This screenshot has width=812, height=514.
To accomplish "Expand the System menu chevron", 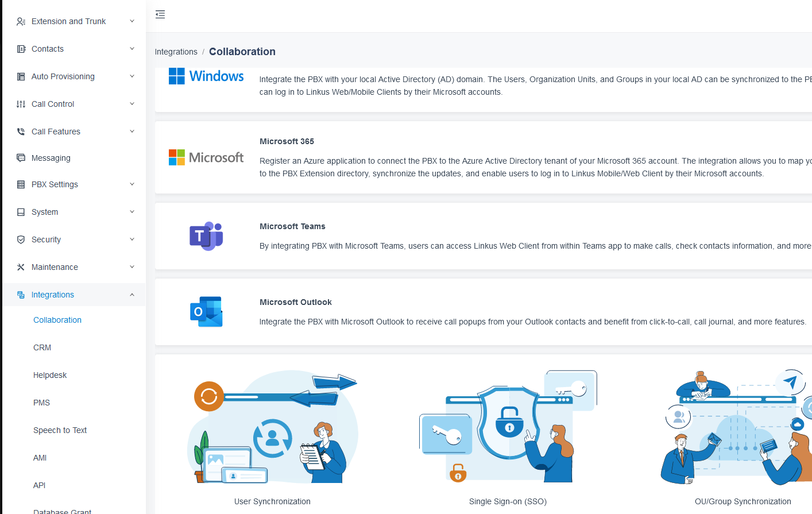I will click(x=132, y=212).
